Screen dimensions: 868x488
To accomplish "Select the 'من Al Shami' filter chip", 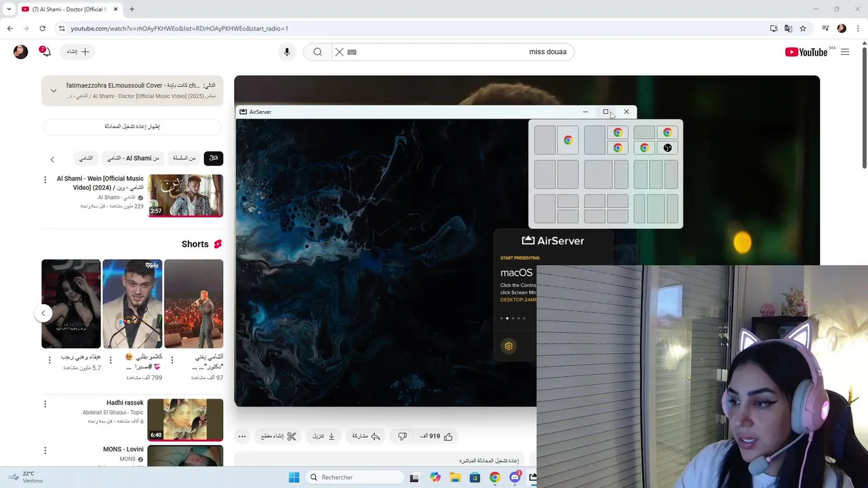I will tap(133, 158).
